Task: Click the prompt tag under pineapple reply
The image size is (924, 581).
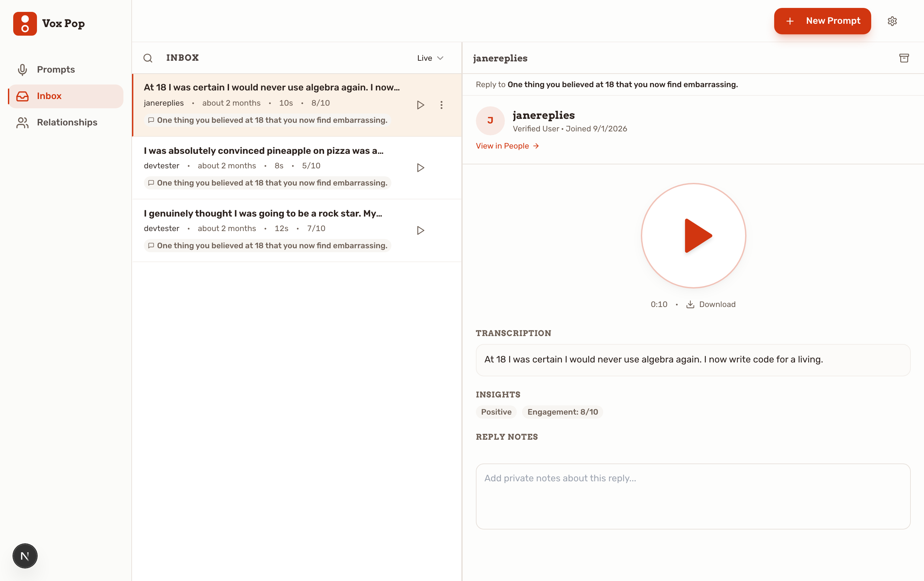Action: click(267, 183)
